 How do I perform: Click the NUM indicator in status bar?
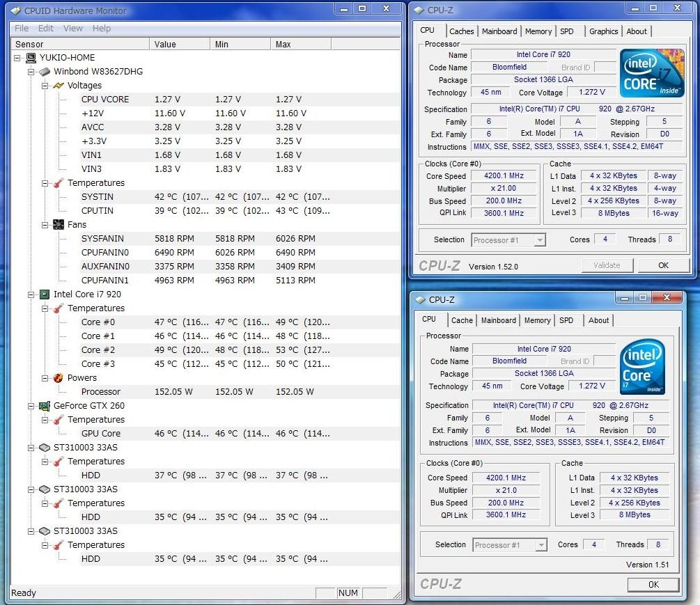[x=348, y=593]
